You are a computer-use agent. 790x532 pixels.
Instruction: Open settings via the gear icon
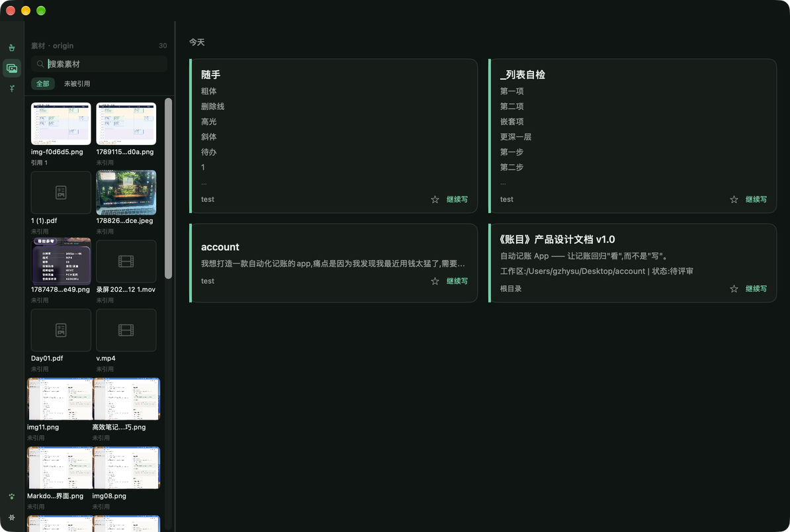click(x=12, y=517)
